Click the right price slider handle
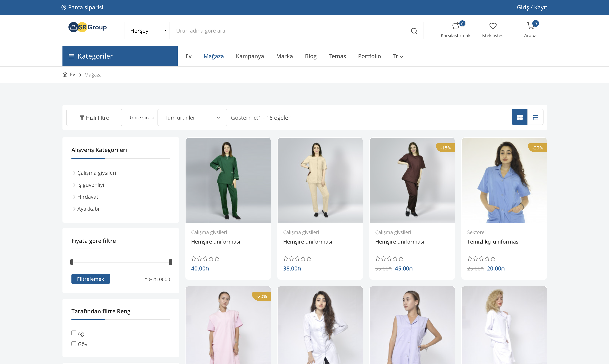This screenshot has height=364, width=609. (x=170, y=262)
